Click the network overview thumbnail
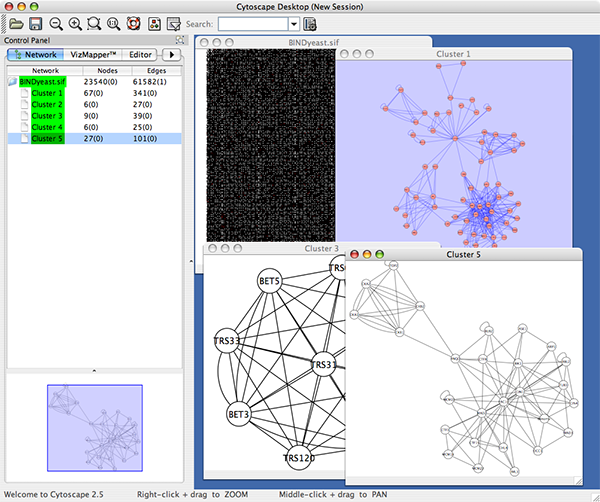This screenshot has height=502, width=600. coord(94,428)
